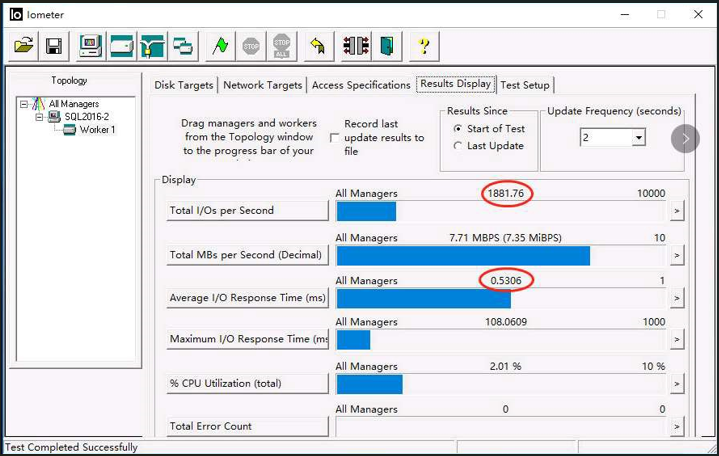Open the Access Specifications tab
The height and width of the screenshot is (456, 719).
point(361,86)
